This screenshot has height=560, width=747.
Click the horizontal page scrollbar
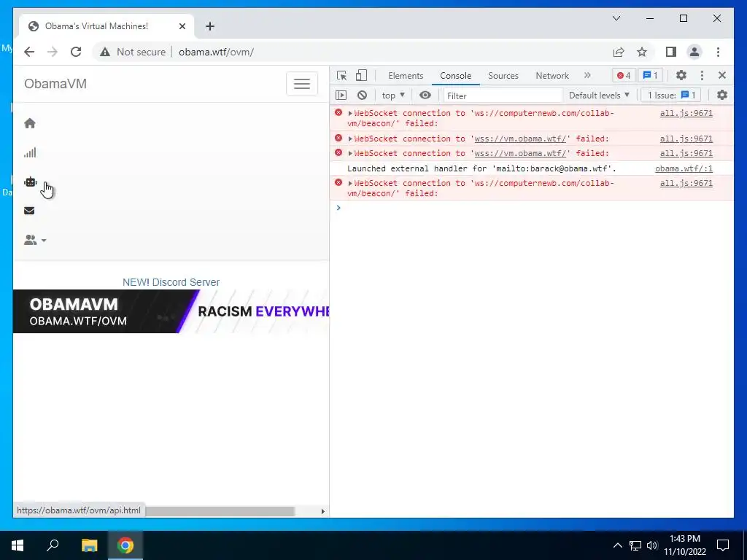[220, 511]
